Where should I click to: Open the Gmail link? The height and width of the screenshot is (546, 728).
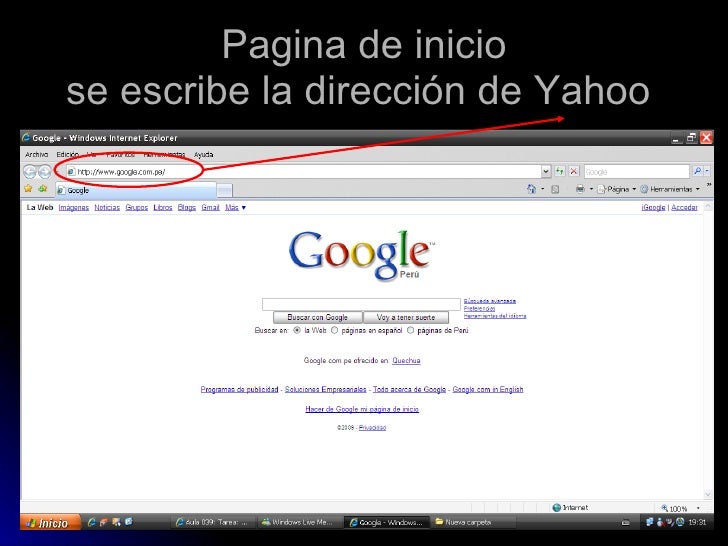pos(210,208)
